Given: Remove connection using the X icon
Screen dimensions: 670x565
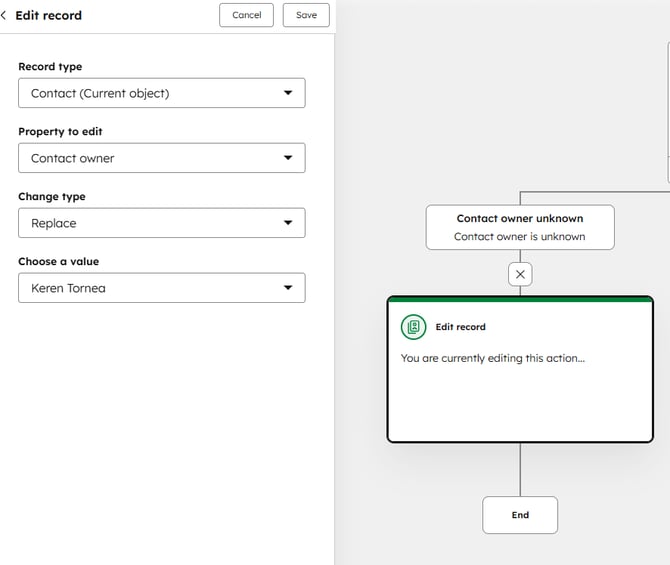Looking at the screenshot, I should click(520, 274).
